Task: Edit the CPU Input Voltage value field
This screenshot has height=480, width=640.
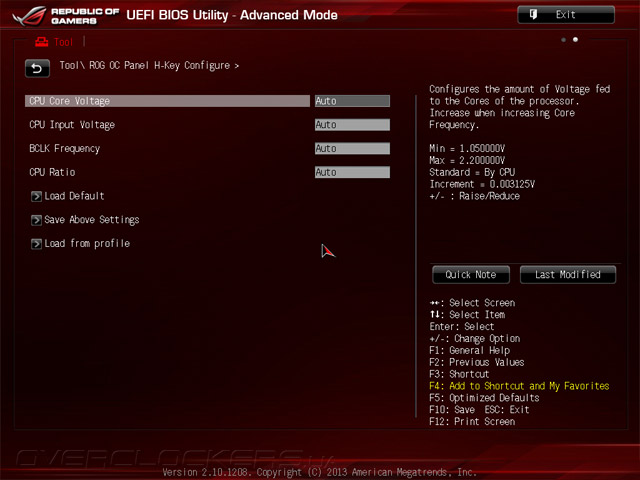Action: pyautogui.click(x=352, y=124)
